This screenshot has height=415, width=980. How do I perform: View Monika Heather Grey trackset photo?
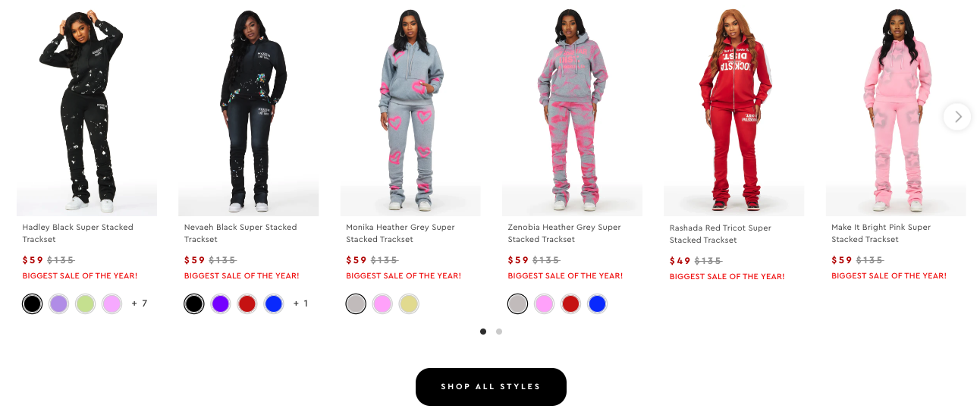[410, 110]
